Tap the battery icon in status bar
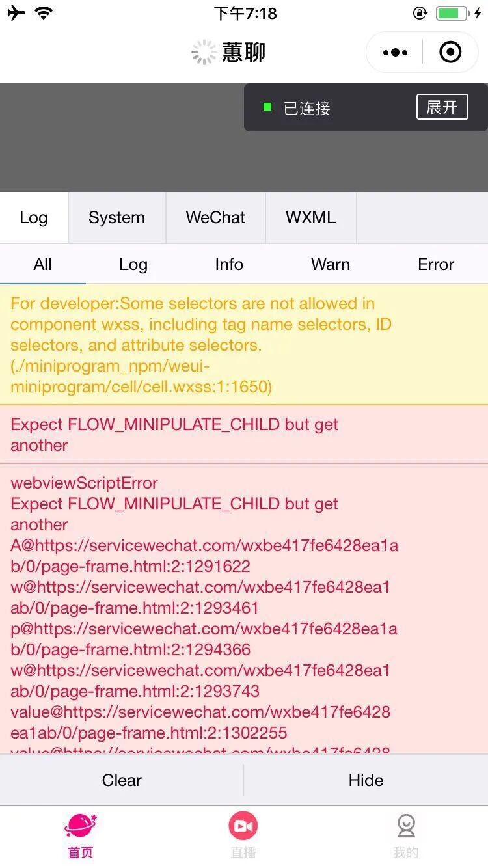Viewport: 488px width, 868px height. point(452,13)
